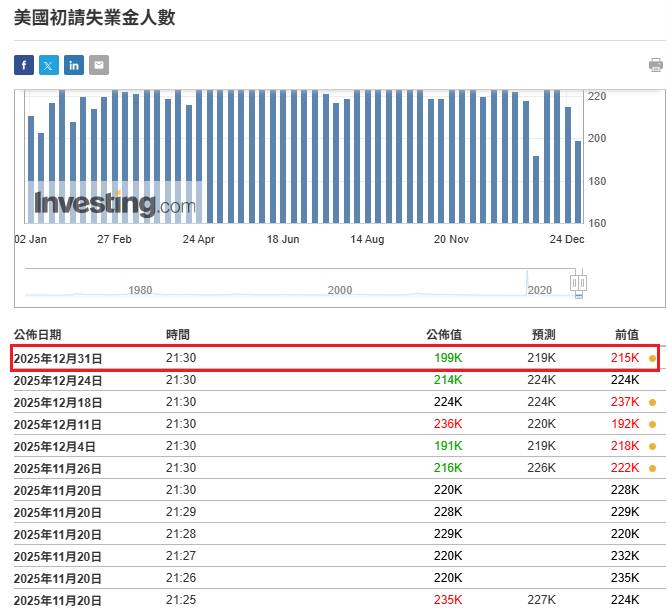Share the page on Facebook
667x613 pixels.
(x=24, y=65)
